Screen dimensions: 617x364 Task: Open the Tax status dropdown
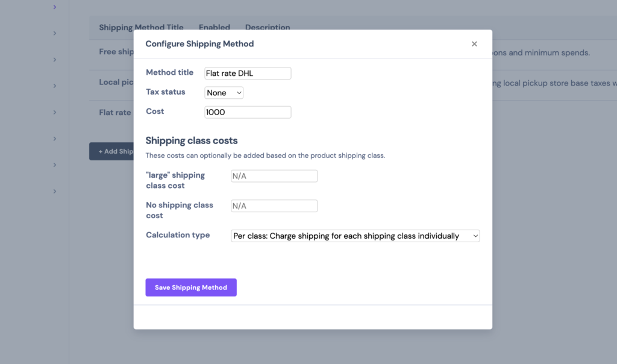(224, 93)
